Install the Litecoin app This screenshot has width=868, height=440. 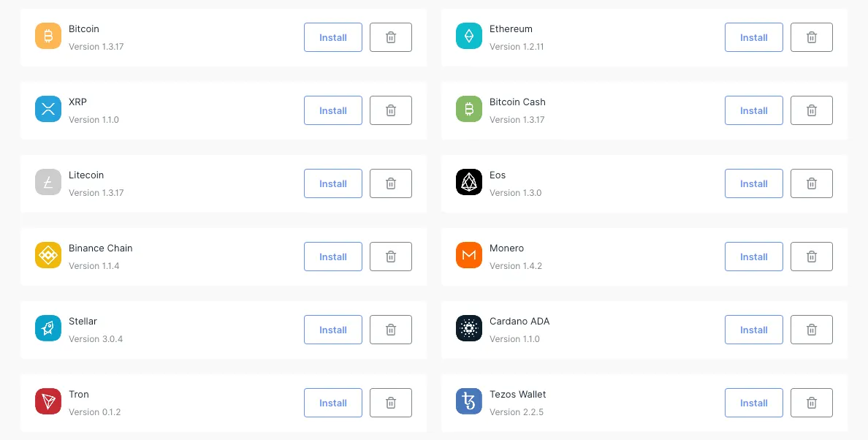click(332, 183)
